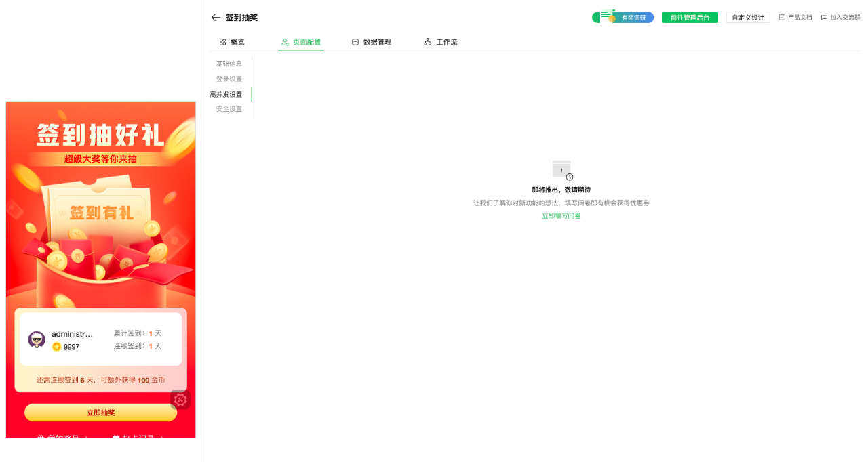Click the 签到抽奖 page title
The image size is (868, 462).
(241, 18)
